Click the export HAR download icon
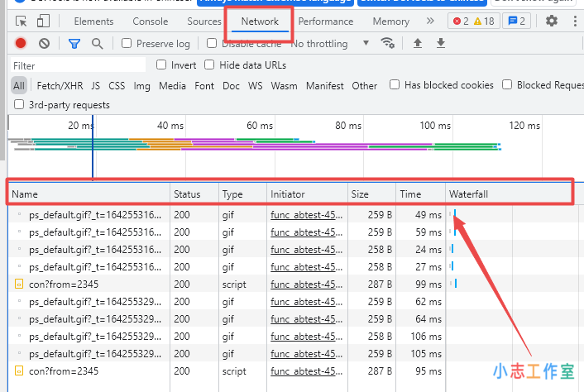Screen dimensions: 584x392 coord(440,43)
